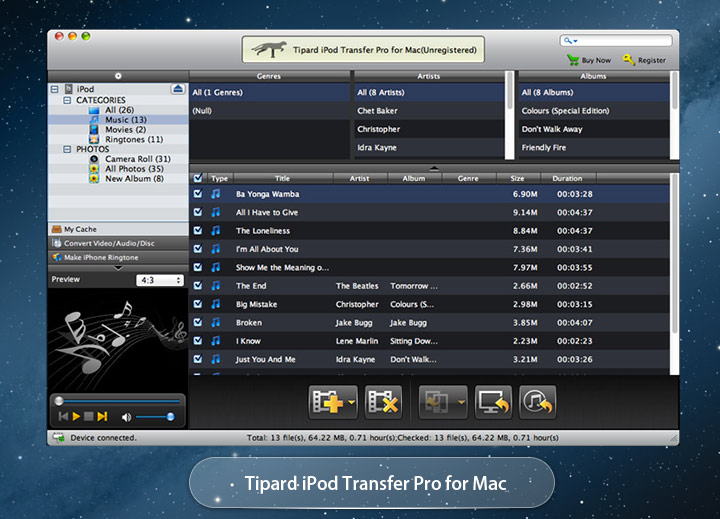Viewport: 720px width, 519px height.
Task: Uncheck the Ba Yonga Wamba checkbox
Action: (x=198, y=194)
